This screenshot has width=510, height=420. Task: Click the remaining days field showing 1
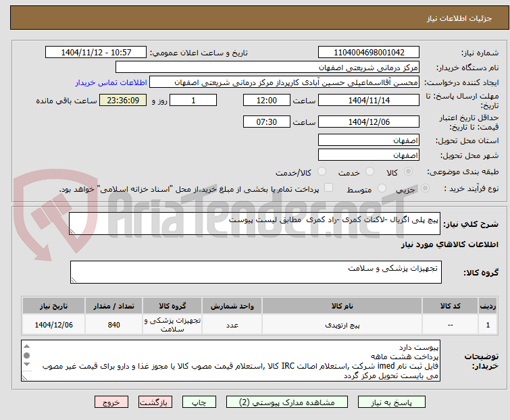193,100
